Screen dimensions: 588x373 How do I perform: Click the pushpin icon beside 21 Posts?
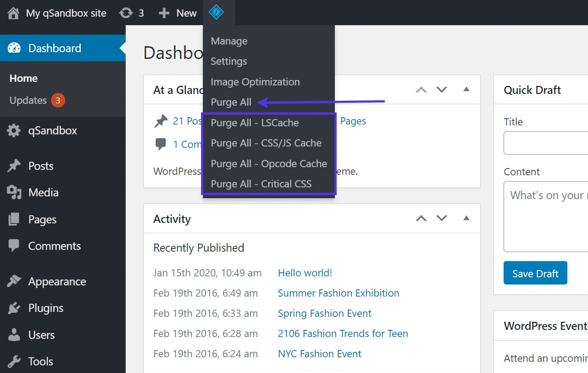(x=160, y=120)
